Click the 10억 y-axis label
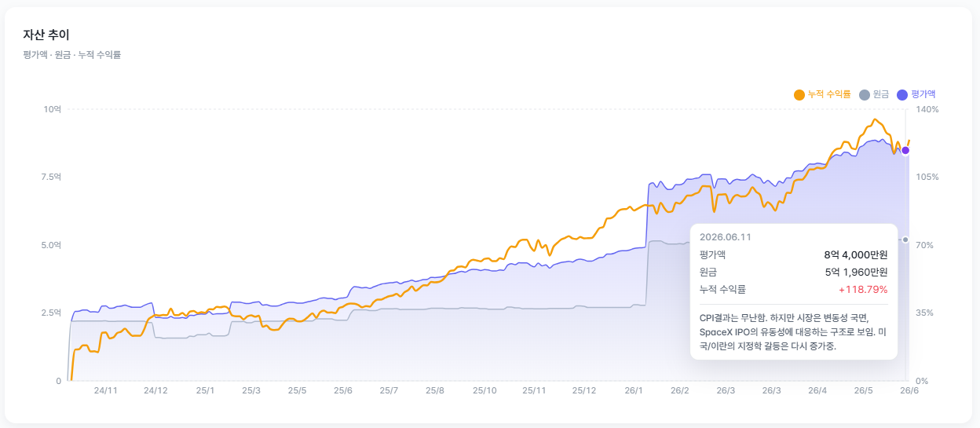 pos(53,109)
